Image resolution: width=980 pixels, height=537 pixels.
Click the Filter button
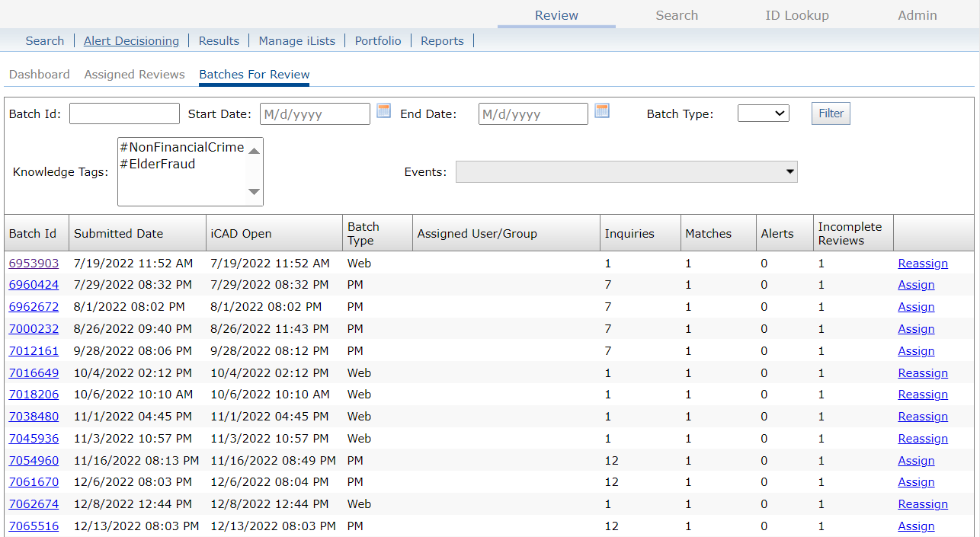[x=830, y=113]
